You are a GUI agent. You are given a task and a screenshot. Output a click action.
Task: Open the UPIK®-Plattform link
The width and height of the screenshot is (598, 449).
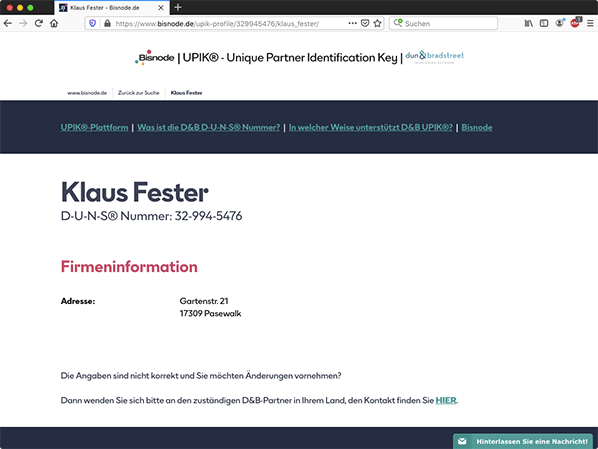point(94,127)
